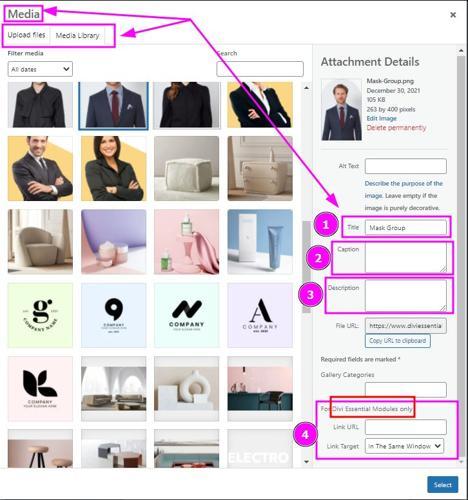This screenshot has width=468, height=500.
Task: Select the blue cosmetic tube product thumbnail
Action: tap(260, 242)
